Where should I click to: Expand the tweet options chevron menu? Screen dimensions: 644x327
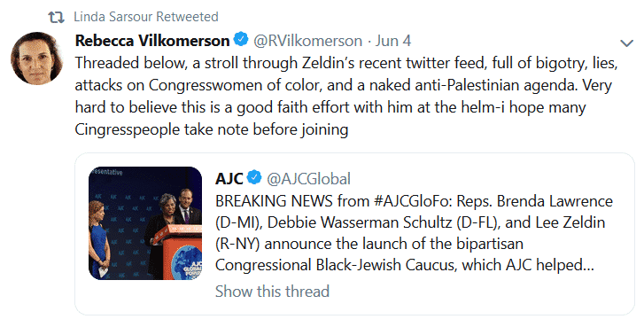coord(627,43)
